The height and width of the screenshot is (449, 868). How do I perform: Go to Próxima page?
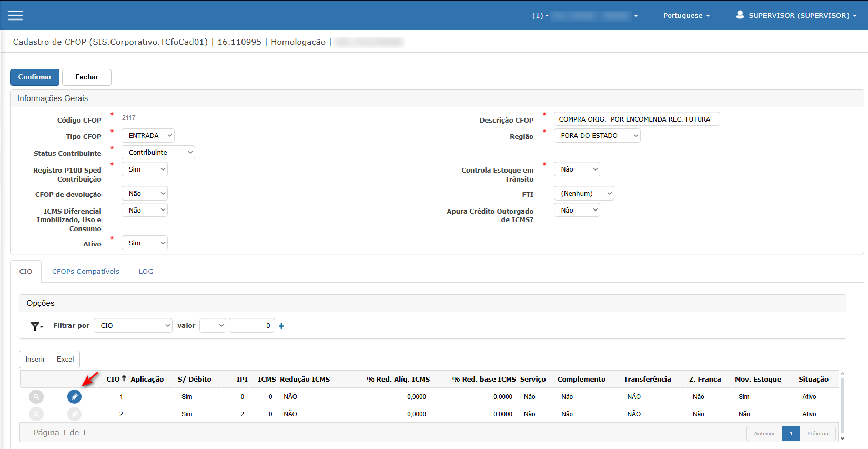click(818, 434)
